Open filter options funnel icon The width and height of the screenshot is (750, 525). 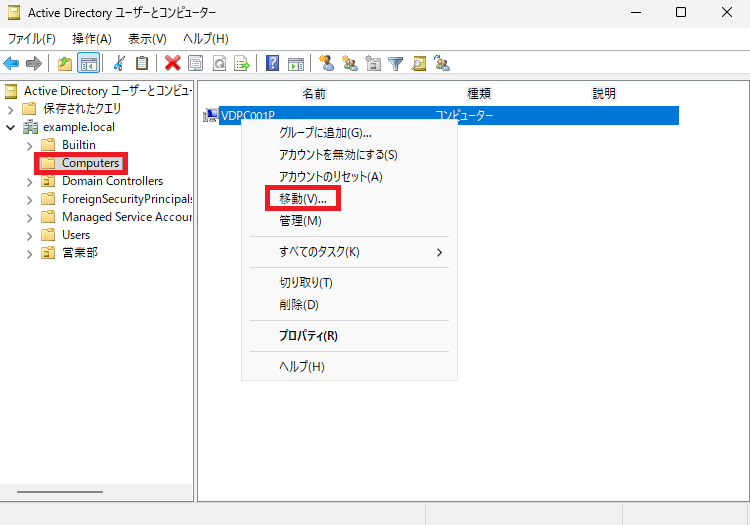[396, 63]
